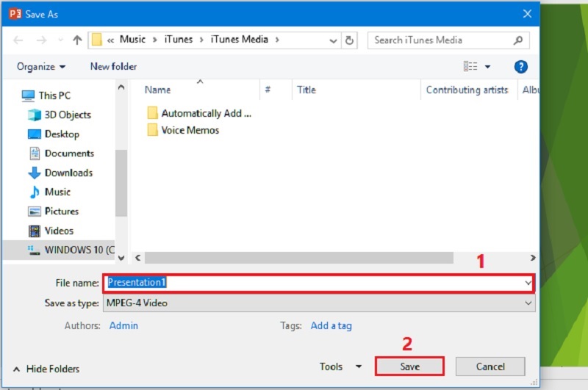
Task: Click the Refresh icon beside address bar
Action: click(x=350, y=40)
